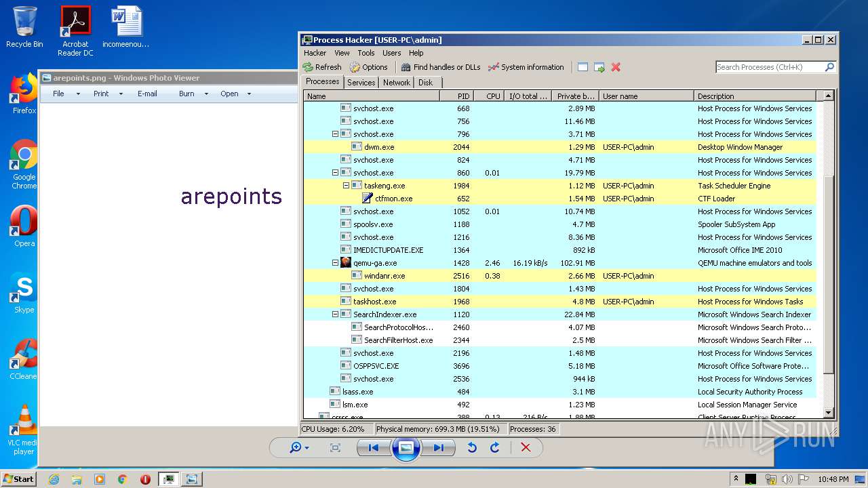Open Print dropdown in Photo Viewer
Viewport: 868px width, 488px height.
pyautogui.click(x=108, y=94)
